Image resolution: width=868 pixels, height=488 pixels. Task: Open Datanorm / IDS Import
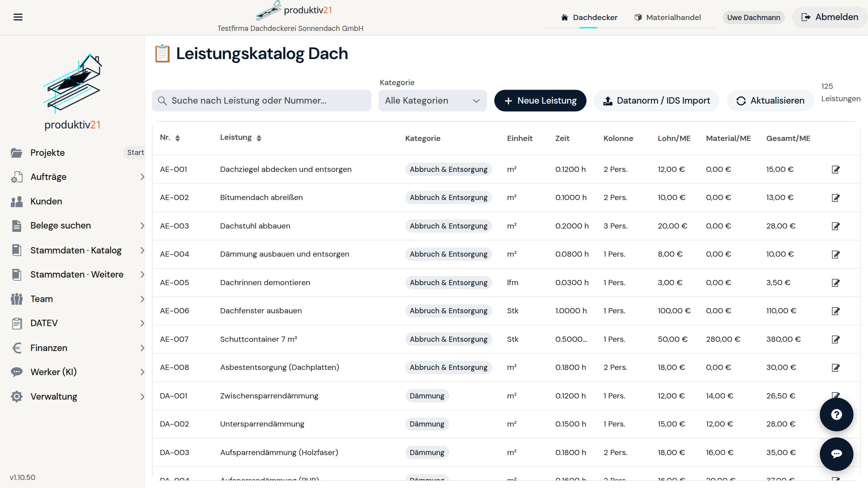656,100
